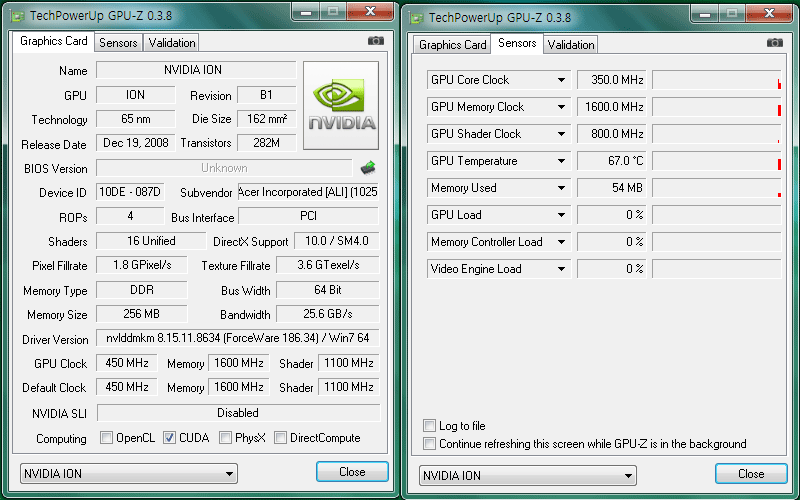
Task: Click the GPU-Z title bar icon in the left window
Action: tap(18, 16)
